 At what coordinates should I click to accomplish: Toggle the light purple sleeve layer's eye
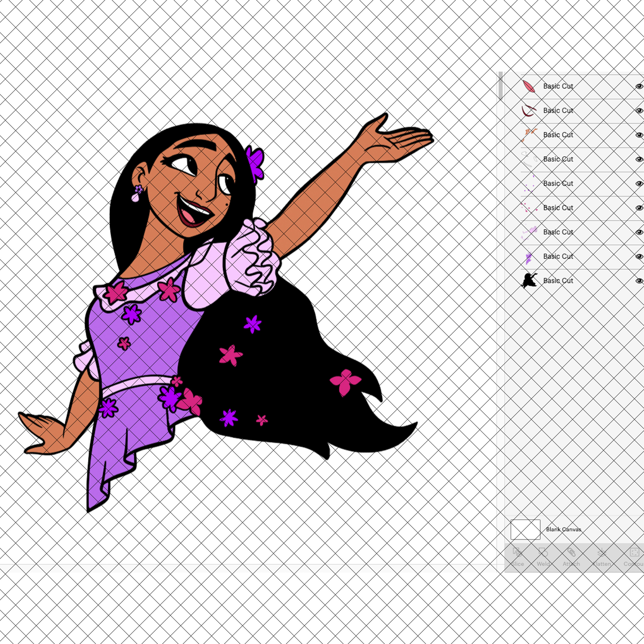pyautogui.click(x=639, y=232)
